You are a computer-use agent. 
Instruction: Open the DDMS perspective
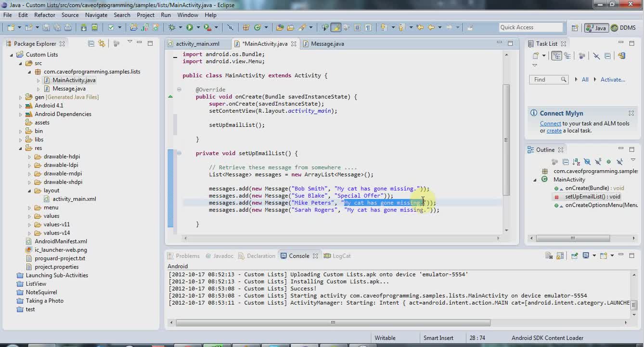pos(624,27)
